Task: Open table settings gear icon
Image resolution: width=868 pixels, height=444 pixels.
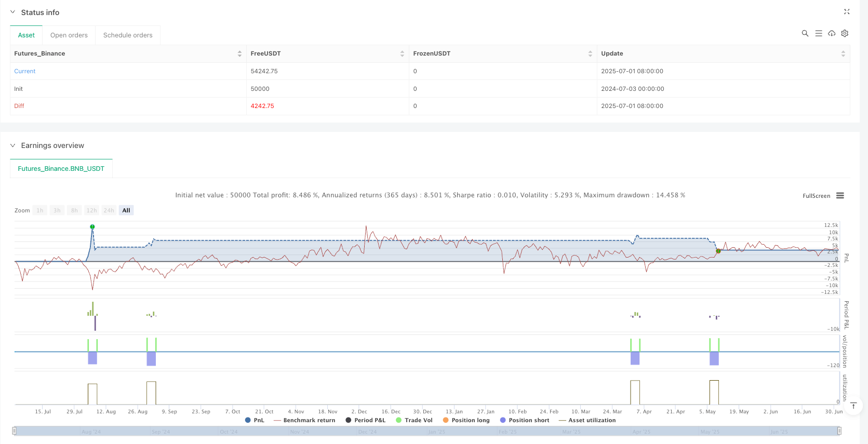Action: pos(845,33)
